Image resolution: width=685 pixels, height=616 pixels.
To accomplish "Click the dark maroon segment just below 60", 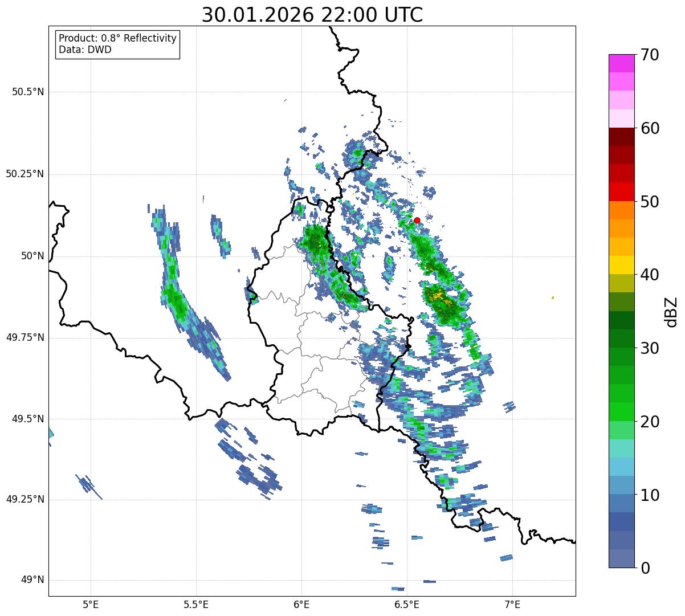I will pos(621,137).
